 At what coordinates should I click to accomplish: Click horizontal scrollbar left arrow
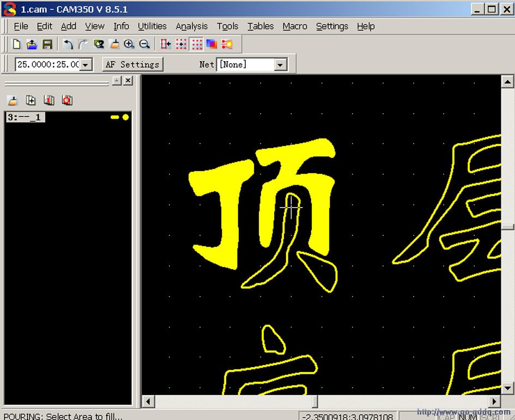tap(148, 401)
